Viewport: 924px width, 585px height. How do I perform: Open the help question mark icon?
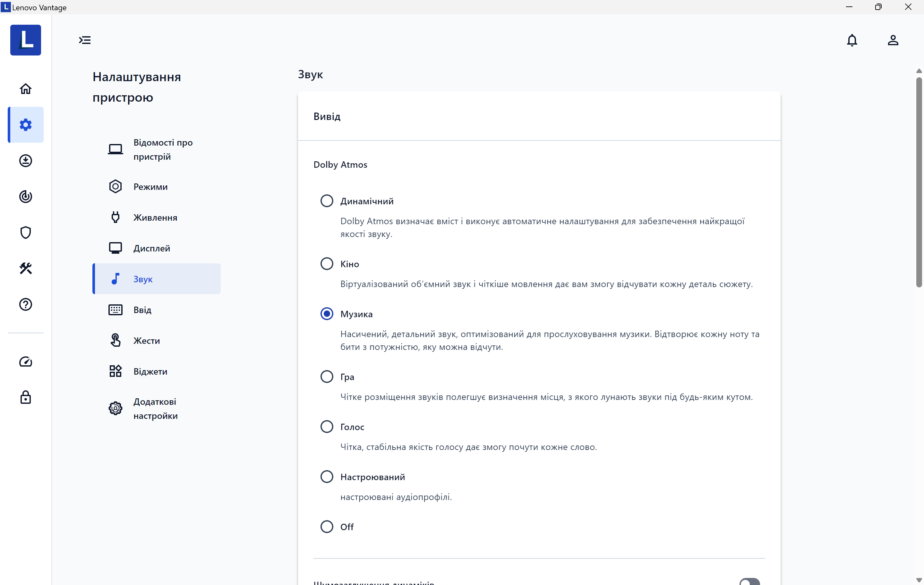25,304
